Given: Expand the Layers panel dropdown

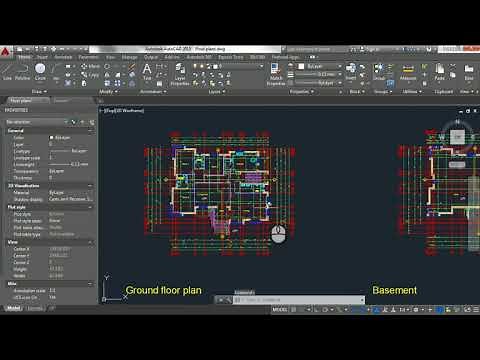Looking at the screenshot, I should [216, 91].
